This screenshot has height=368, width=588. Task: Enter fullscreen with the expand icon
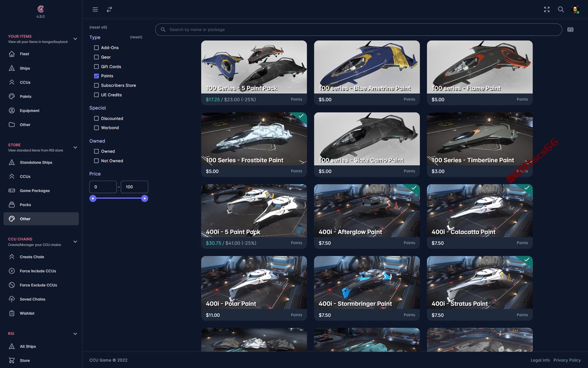[x=547, y=9]
